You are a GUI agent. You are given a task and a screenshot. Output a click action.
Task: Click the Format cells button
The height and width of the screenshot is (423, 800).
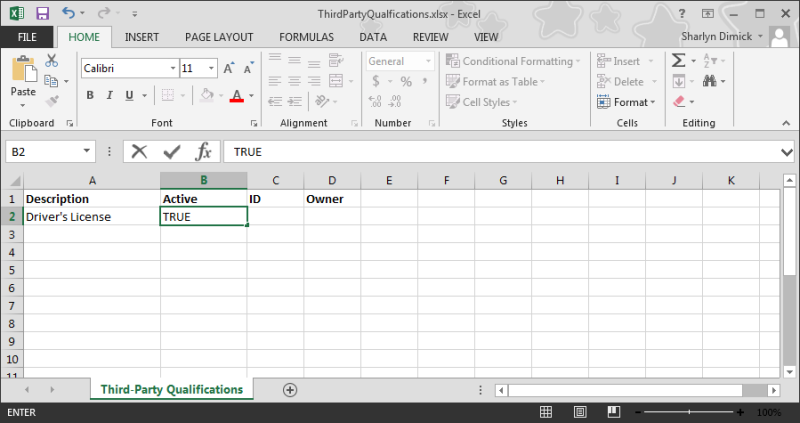coord(626,102)
